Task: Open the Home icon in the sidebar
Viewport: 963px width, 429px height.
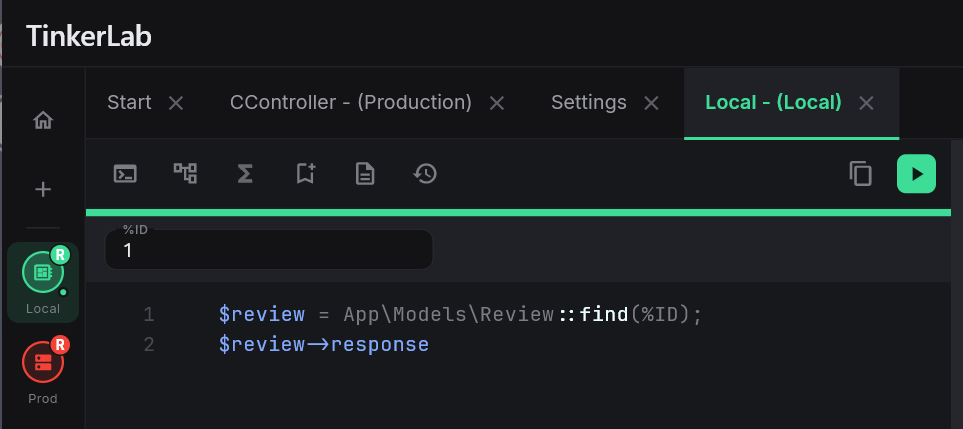Action: 43,120
